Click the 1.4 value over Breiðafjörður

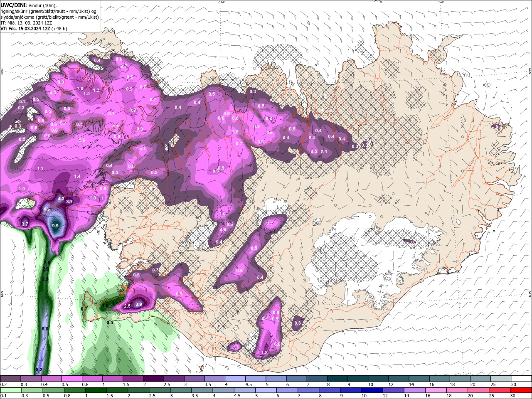(x=77, y=177)
